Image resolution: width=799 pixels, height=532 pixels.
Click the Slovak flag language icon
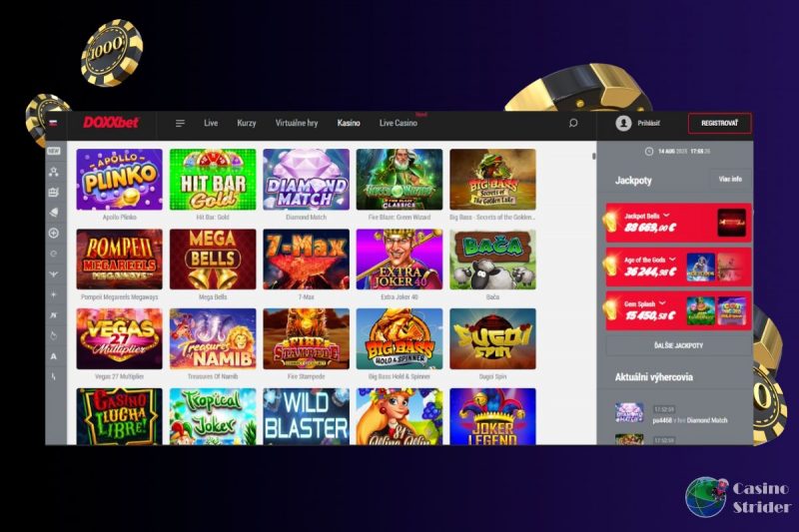pyautogui.click(x=53, y=123)
